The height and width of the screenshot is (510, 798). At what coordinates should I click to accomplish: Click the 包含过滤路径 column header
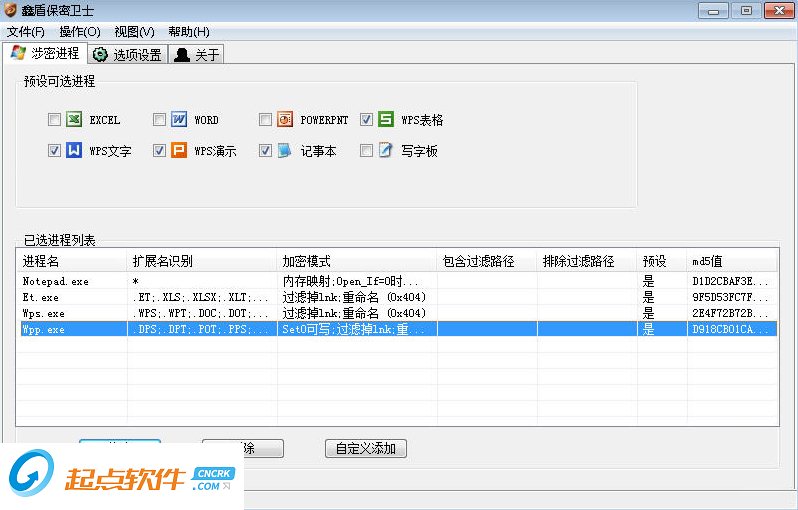[487, 261]
